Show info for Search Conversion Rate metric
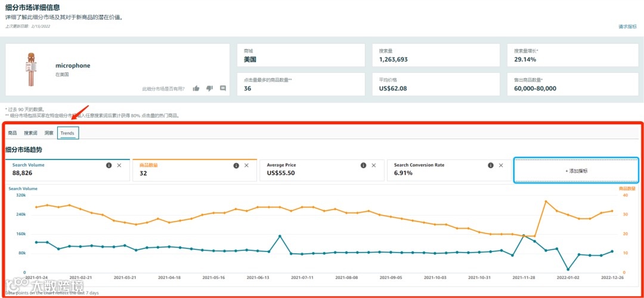 (x=491, y=165)
